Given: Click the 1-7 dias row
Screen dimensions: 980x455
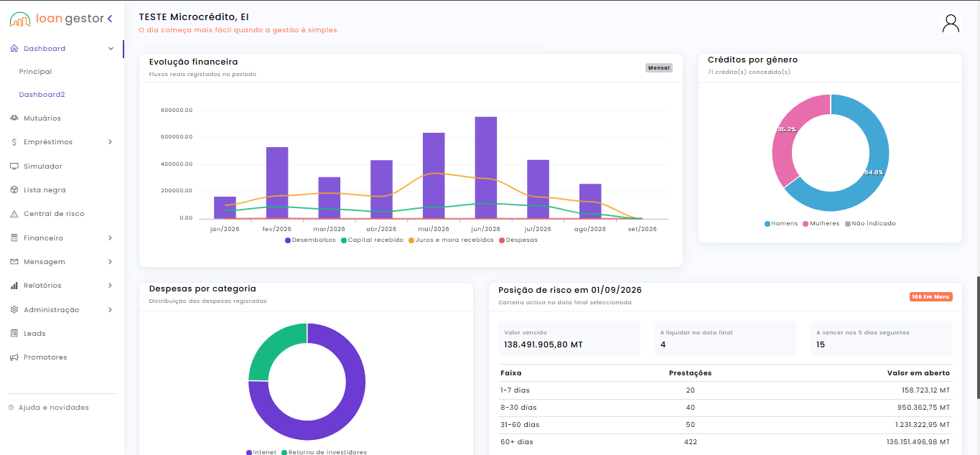Looking at the screenshot, I should [726, 390].
